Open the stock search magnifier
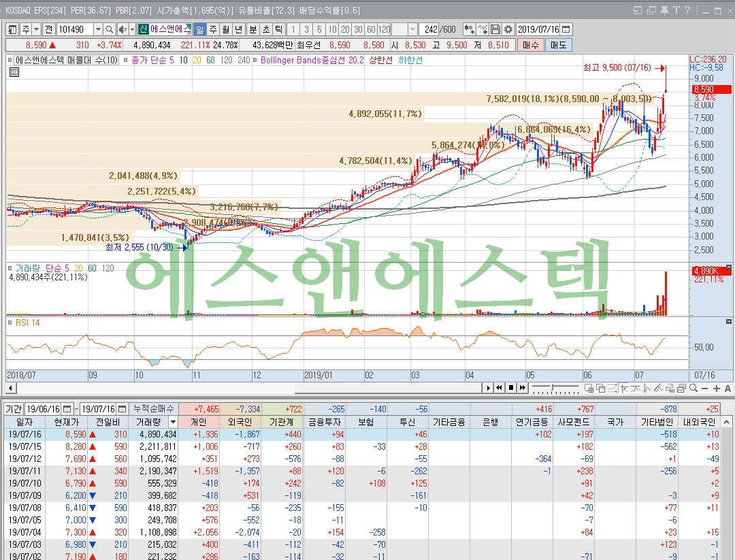Image resolution: width=735 pixels, height=560 pixels. coord(109,29)
